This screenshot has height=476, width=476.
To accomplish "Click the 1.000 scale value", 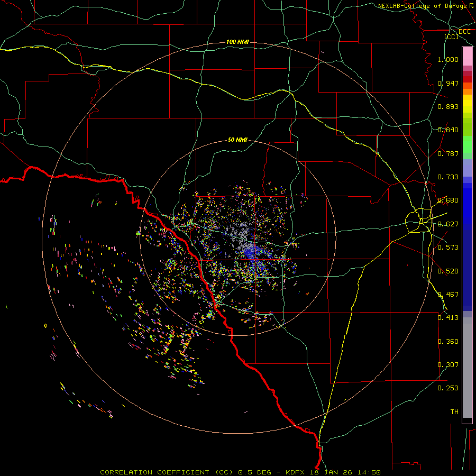I will click(x=448, y=59).
